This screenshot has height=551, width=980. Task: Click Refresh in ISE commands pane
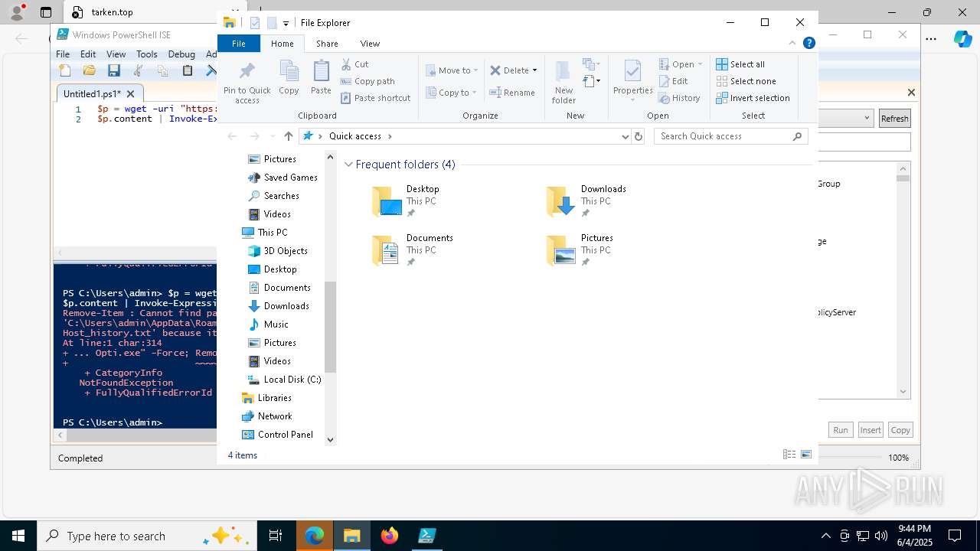894,119
